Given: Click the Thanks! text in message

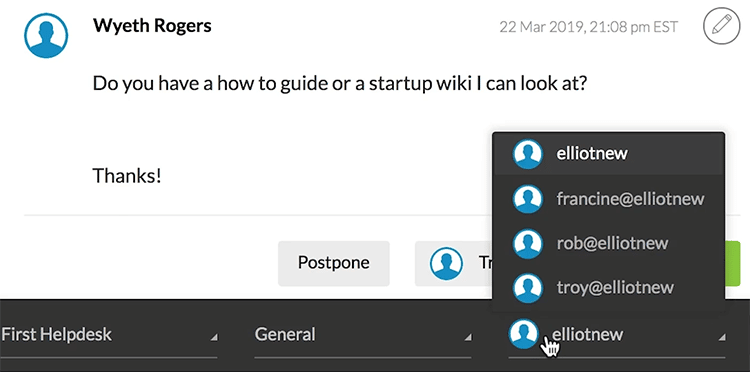Looking at the screenshot, I should pos(127,176).
